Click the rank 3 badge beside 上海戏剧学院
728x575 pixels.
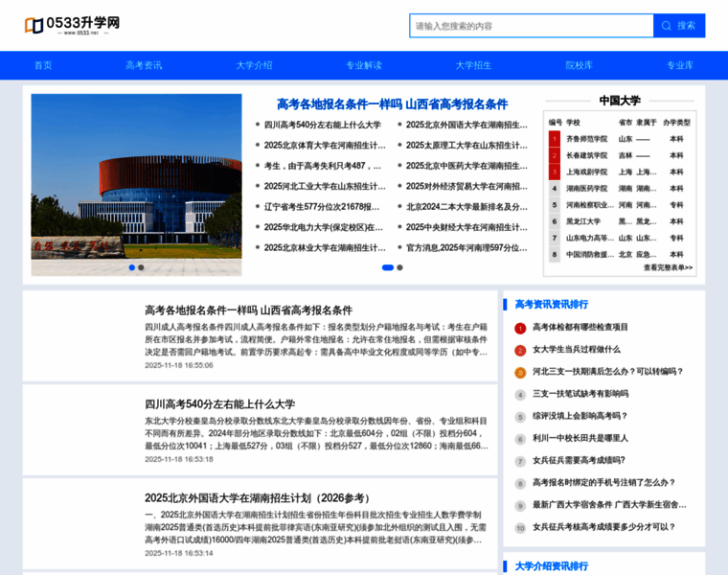pyautogui.click(x=554, y=172)
